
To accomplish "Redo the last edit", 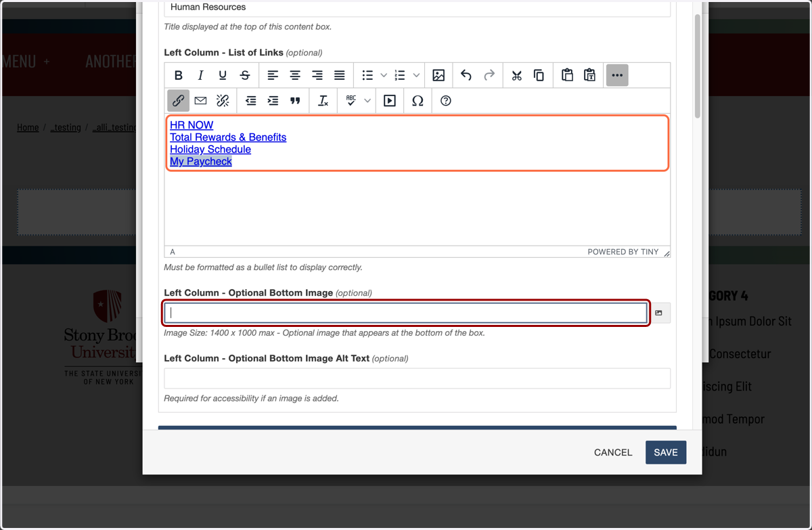I will (x=489, y=75).
